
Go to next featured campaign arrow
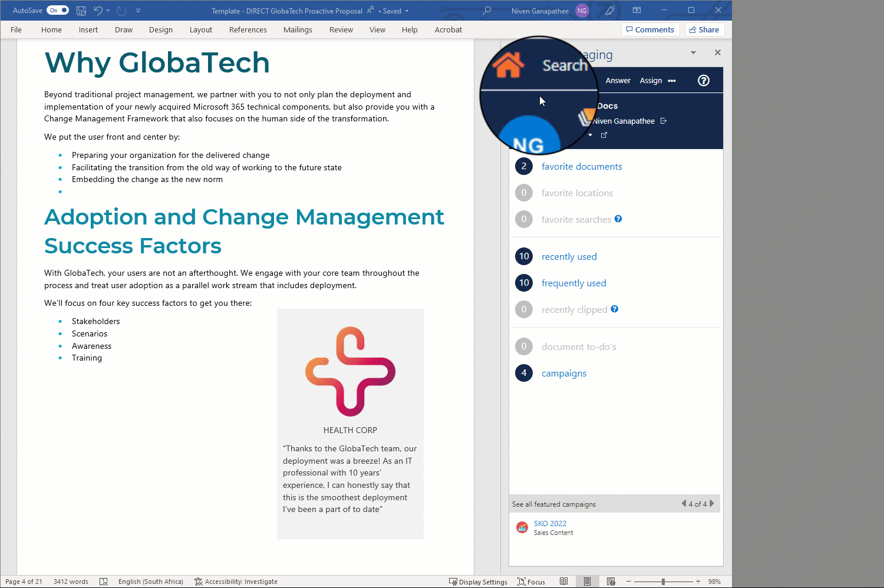(x=712, y=504)
